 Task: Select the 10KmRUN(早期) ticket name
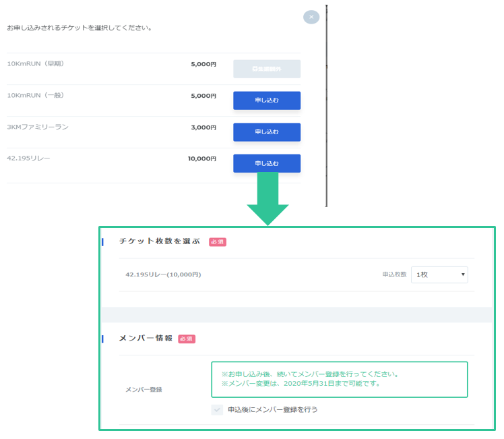35,63
